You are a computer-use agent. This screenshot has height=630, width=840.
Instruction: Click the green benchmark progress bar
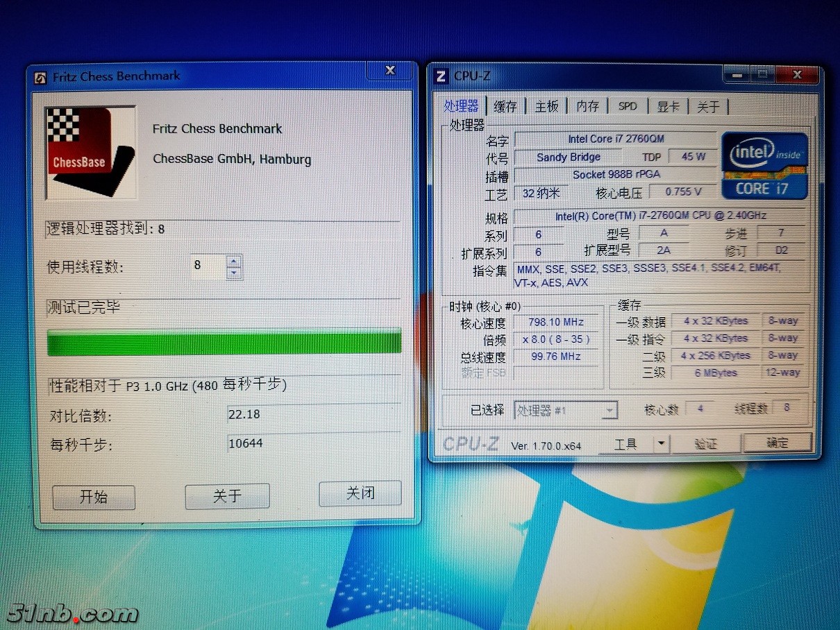(224, 343)
